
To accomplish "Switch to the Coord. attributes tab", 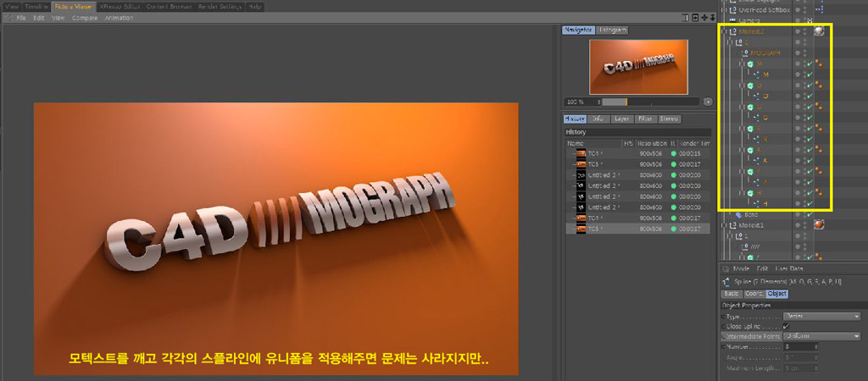I will [754, 294].
